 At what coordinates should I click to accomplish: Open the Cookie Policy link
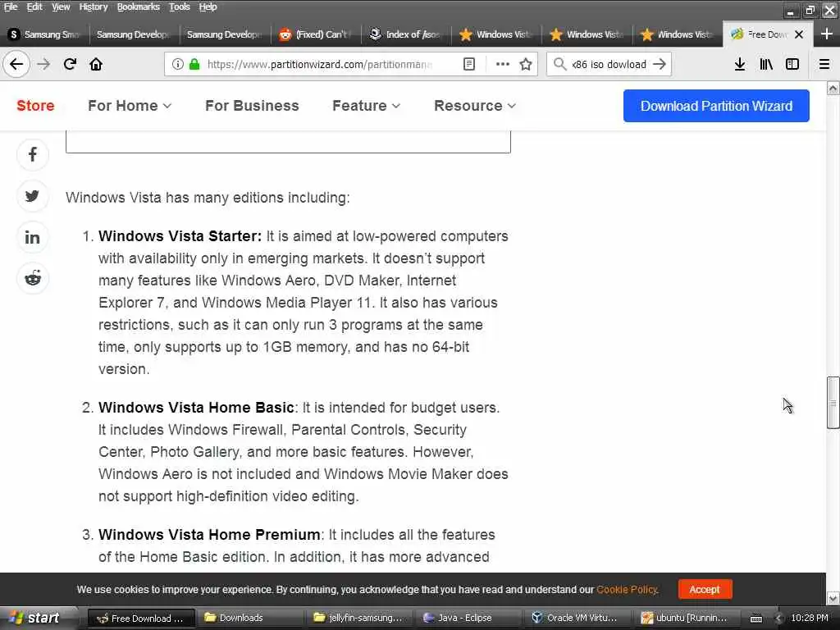click(627, 589)
